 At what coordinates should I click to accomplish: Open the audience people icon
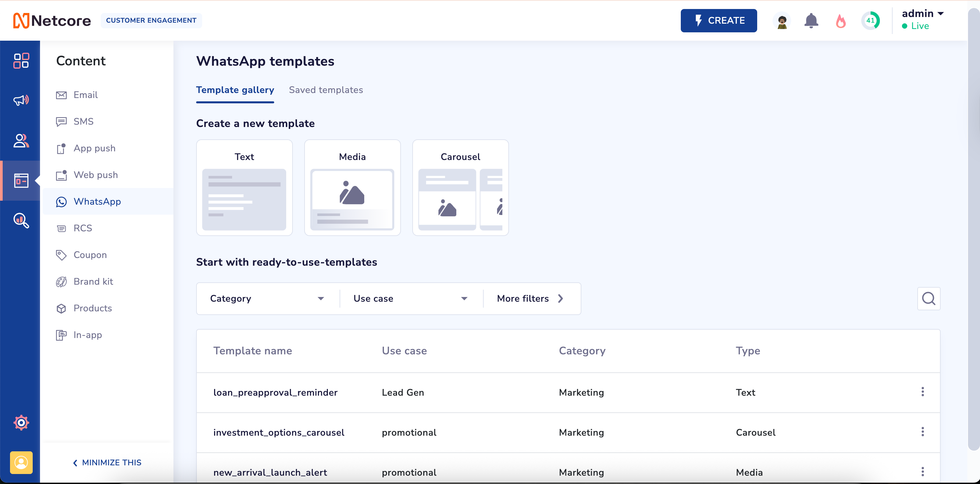click(21, 141)
